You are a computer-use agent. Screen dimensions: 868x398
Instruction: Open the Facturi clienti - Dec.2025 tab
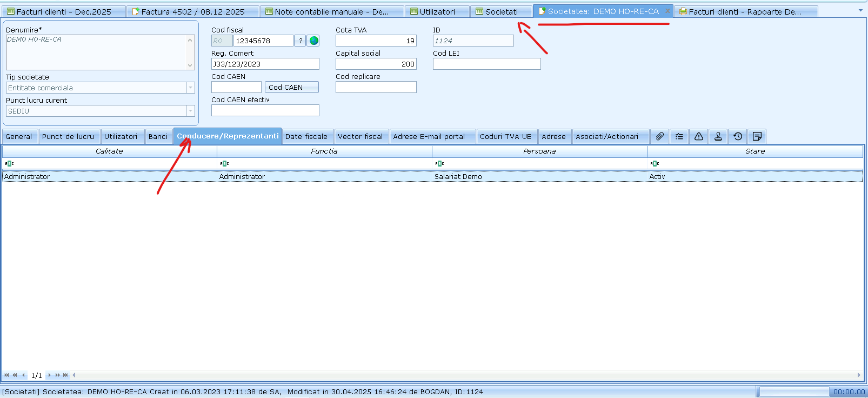click(63, 11)
